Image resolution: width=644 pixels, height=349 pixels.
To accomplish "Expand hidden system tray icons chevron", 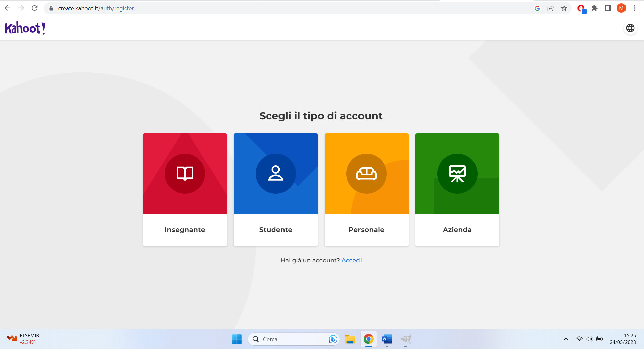I will coord(566,339).
